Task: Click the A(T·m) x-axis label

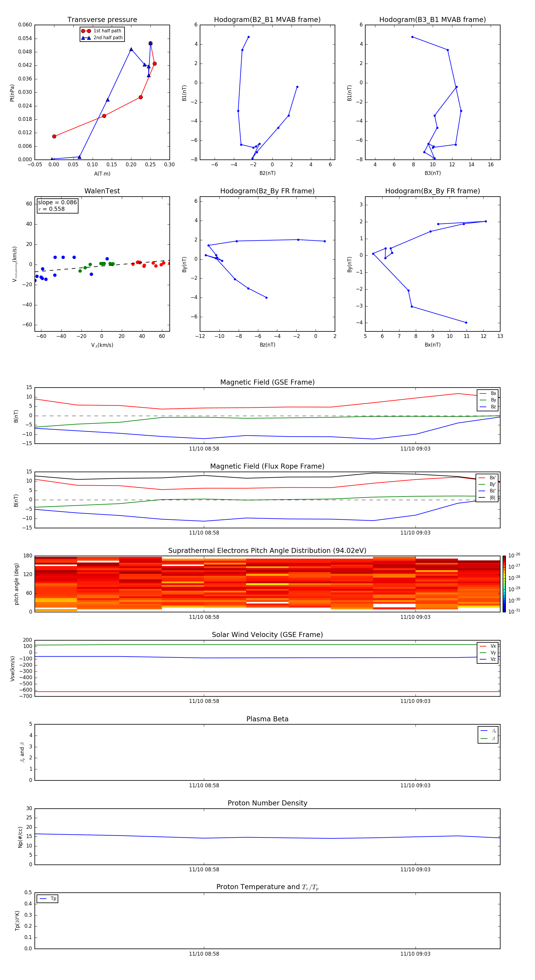Action: click(x=102, y=173)
